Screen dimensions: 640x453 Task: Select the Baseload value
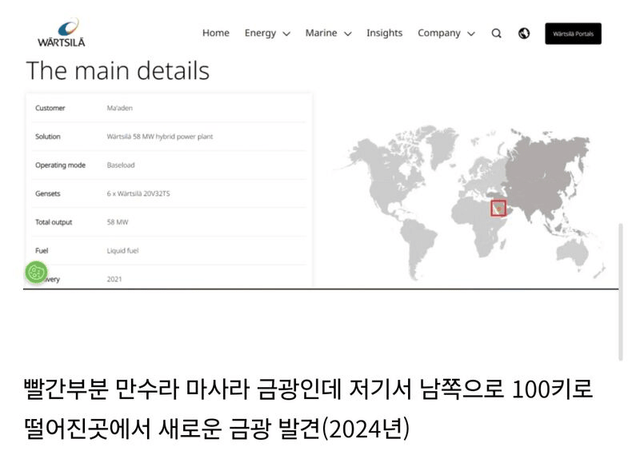point(121,165)
